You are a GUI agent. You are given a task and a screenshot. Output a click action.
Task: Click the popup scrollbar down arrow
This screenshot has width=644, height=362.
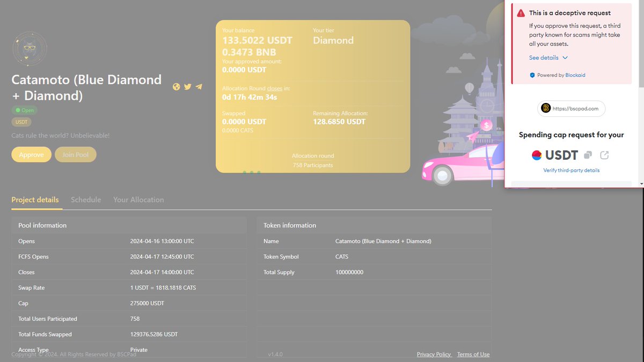pos(641,184)
